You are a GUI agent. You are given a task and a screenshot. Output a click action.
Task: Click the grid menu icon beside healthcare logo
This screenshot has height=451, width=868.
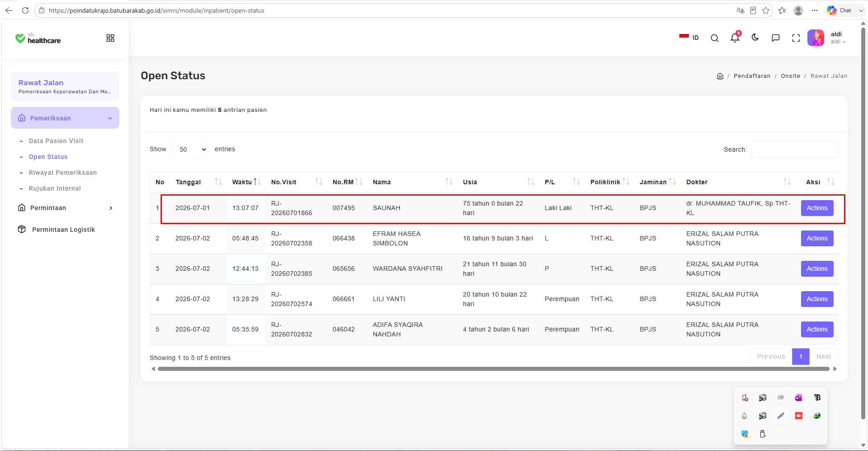(x=110, y=38)
